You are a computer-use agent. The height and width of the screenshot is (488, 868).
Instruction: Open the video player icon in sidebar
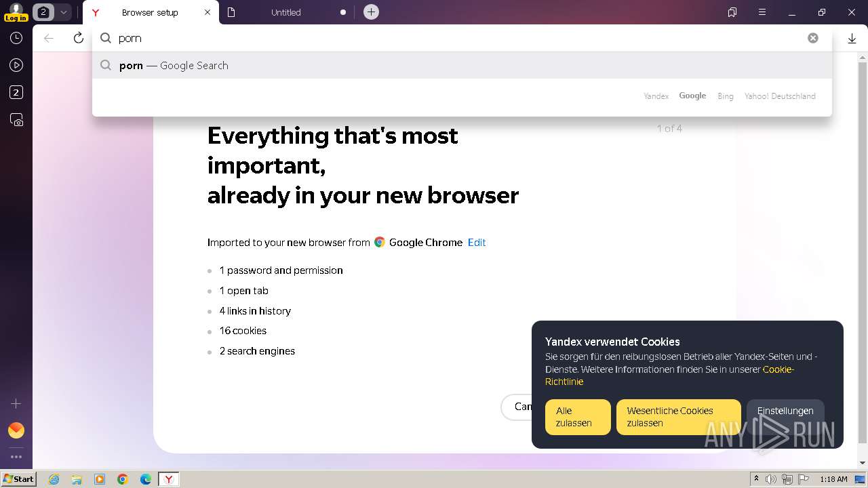[x=16, y=66]
